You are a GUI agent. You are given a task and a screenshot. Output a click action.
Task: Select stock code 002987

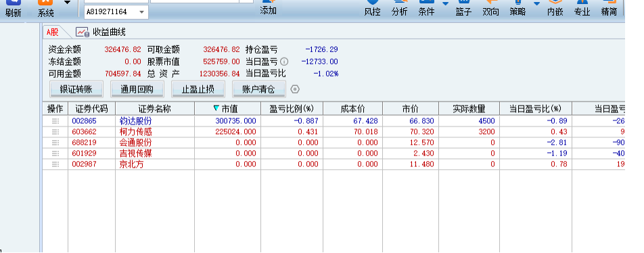click(x=83, y=164)
